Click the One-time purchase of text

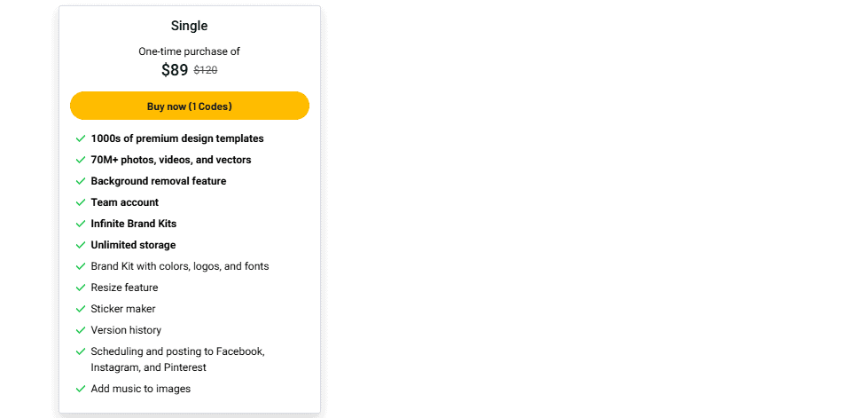189,51
